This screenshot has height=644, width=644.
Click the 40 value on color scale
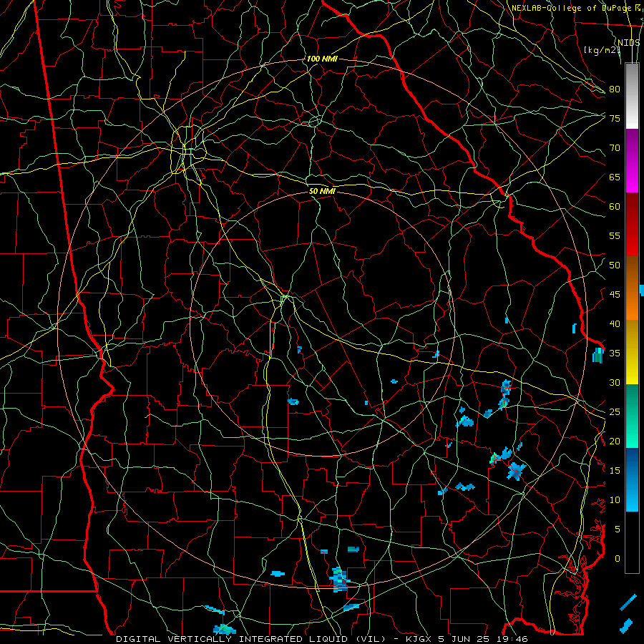615,323
